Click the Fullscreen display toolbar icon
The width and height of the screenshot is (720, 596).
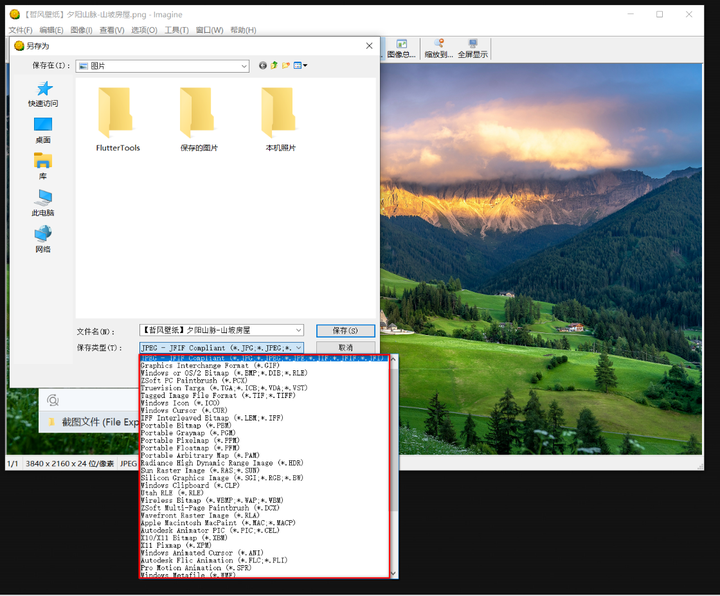472,49
